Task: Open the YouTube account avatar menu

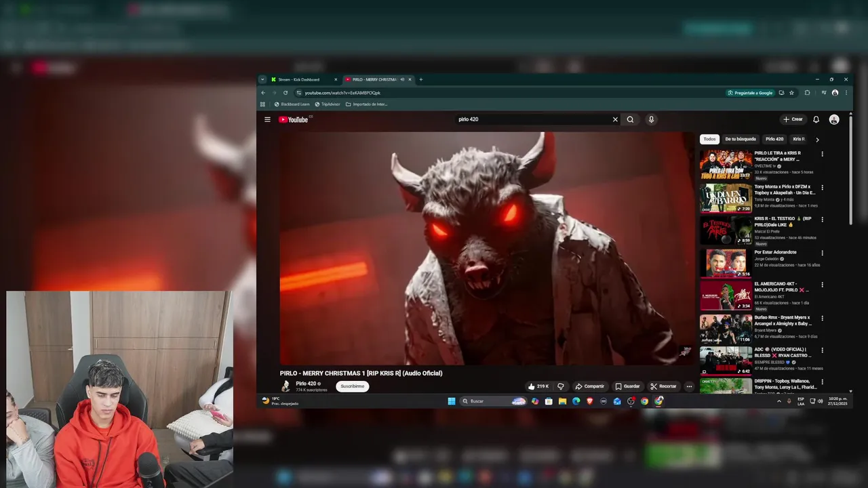Action: (834, 119)
